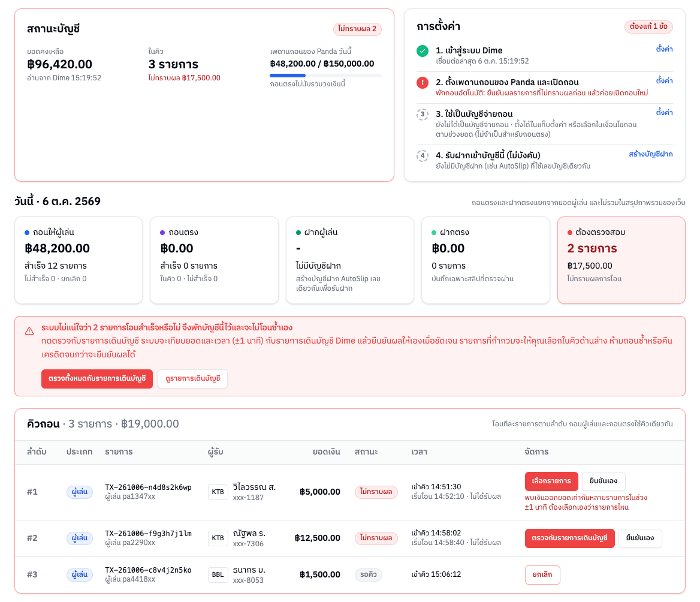Select the ฝากตรง summary card

pos(485,260)
